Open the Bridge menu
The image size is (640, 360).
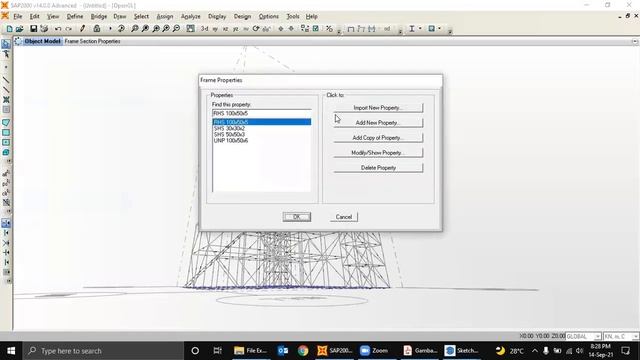[x=98, y=16]
